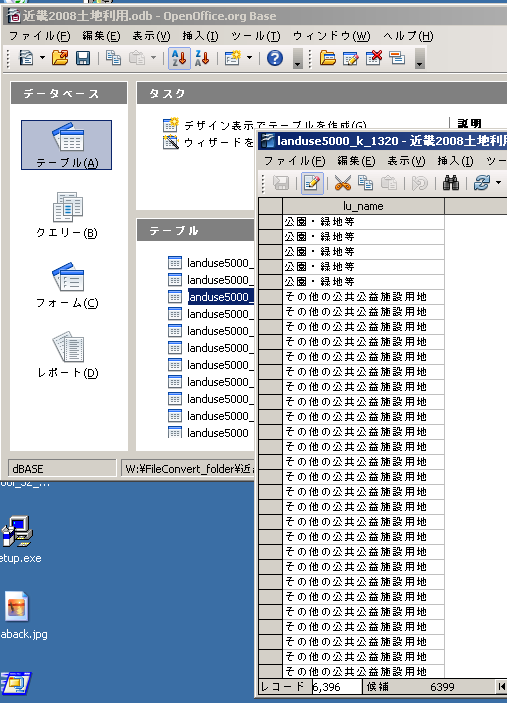Open 表示 menu in landuse5000_k_1320 window
507x703 pixels.
pyautogui.click(x=406, y=161)
